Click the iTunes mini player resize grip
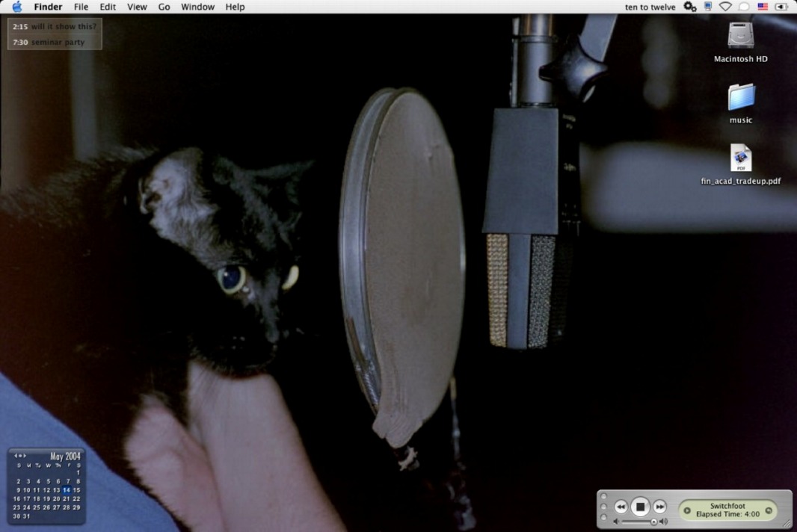 787,524
